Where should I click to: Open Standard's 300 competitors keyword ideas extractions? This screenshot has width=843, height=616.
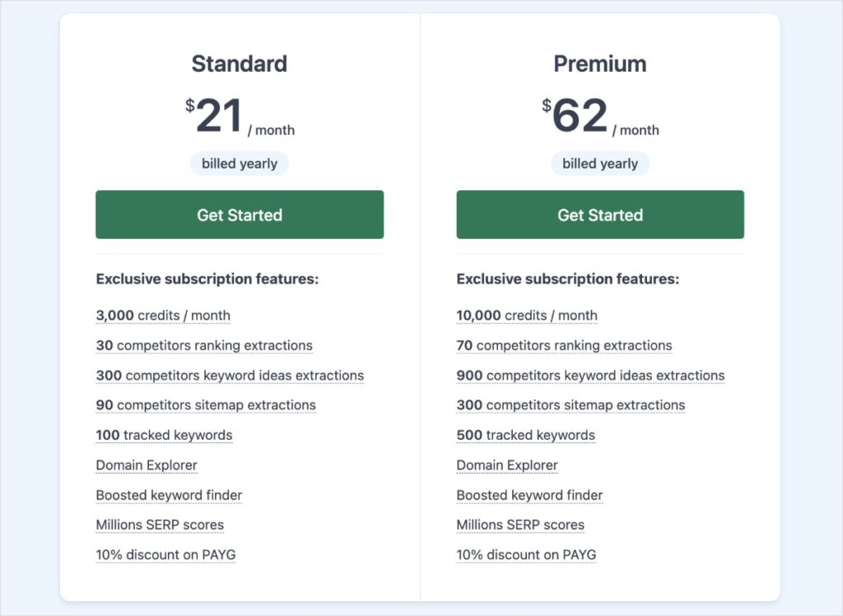click(x=230, y=376)
